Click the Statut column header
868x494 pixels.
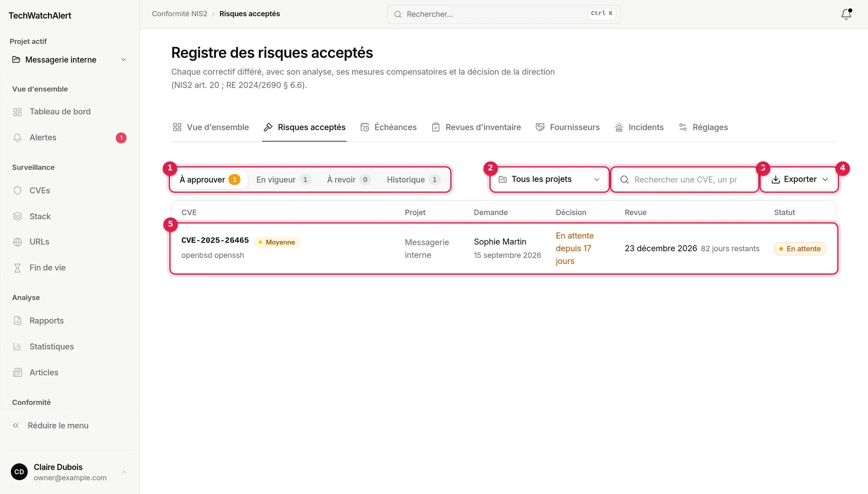[784, 212]
